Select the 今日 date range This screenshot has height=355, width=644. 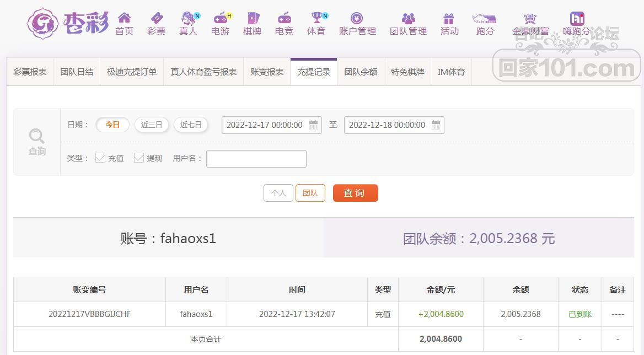pyautogui.click(x=112, y=125)
